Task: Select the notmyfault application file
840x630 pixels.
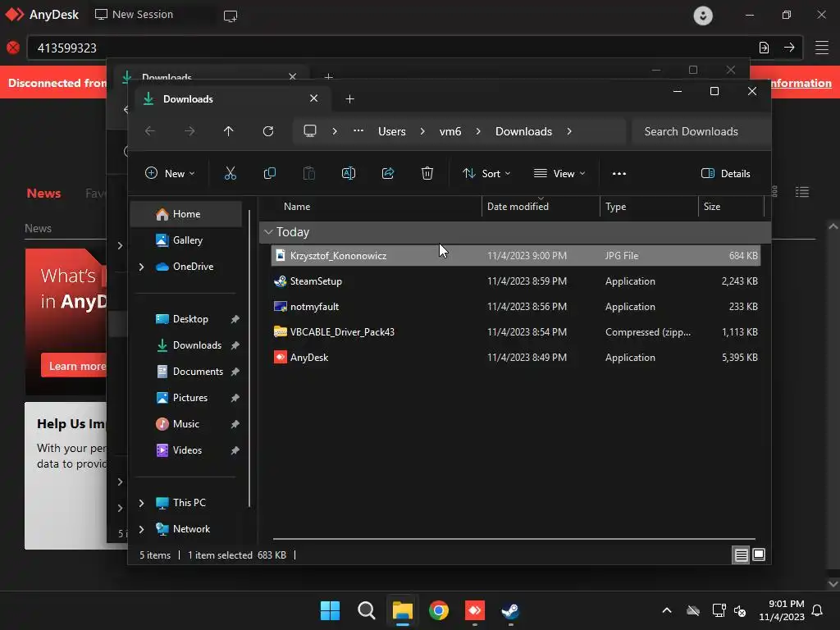Action: point(515,307)
